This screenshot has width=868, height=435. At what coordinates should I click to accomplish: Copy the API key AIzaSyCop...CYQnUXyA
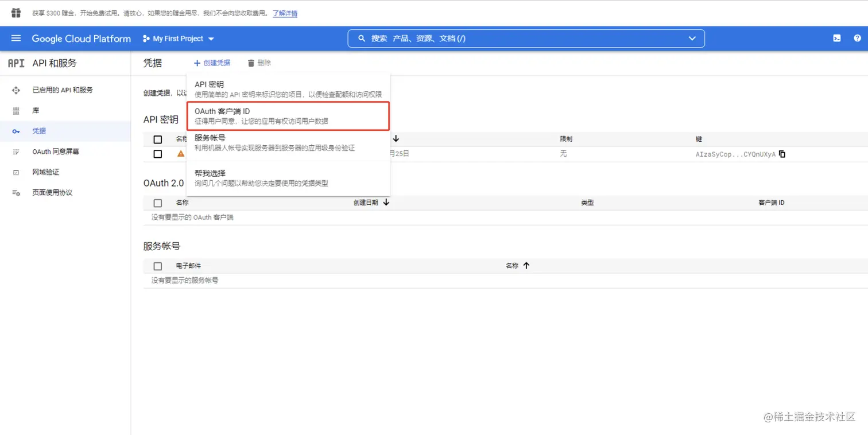(x=782, y=154)
